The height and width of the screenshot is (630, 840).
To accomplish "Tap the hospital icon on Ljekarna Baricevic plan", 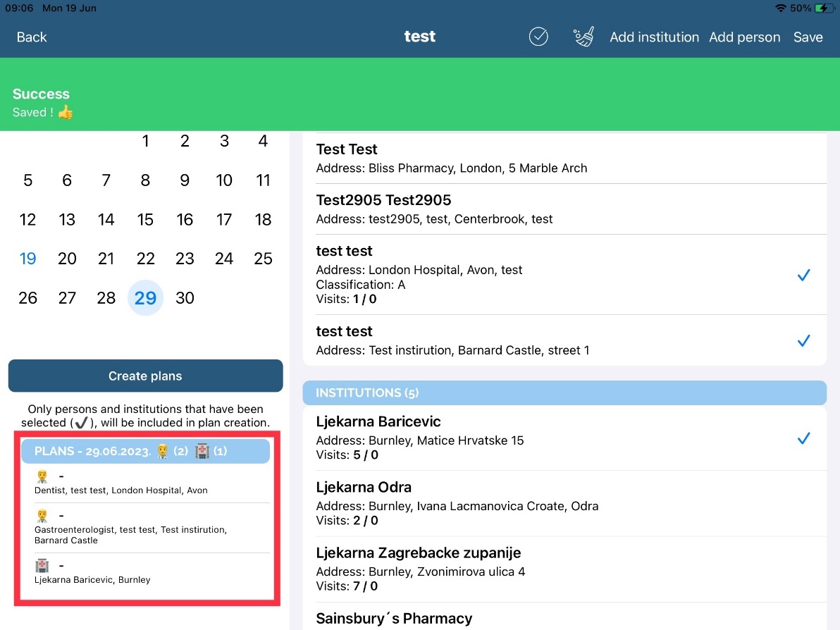I will click(42, 565).
